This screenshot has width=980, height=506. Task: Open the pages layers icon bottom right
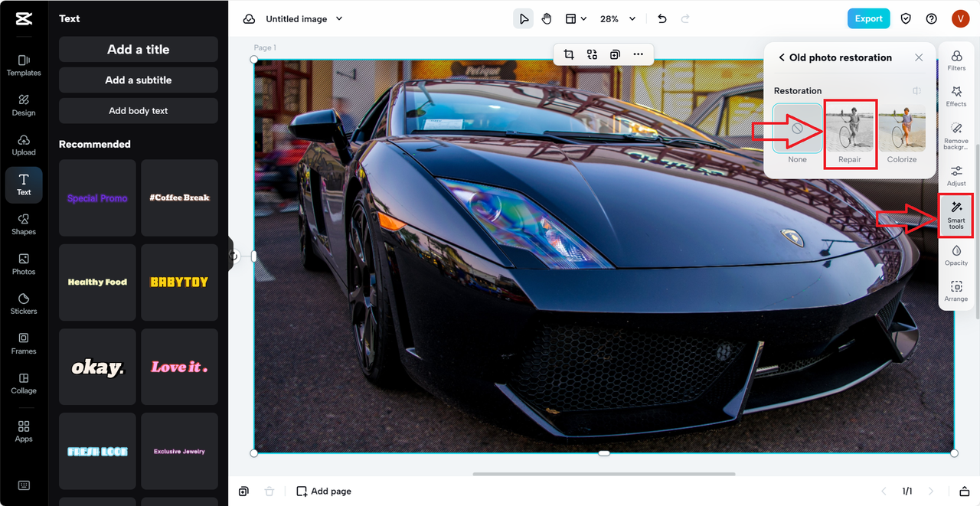(x=965, y=491)
